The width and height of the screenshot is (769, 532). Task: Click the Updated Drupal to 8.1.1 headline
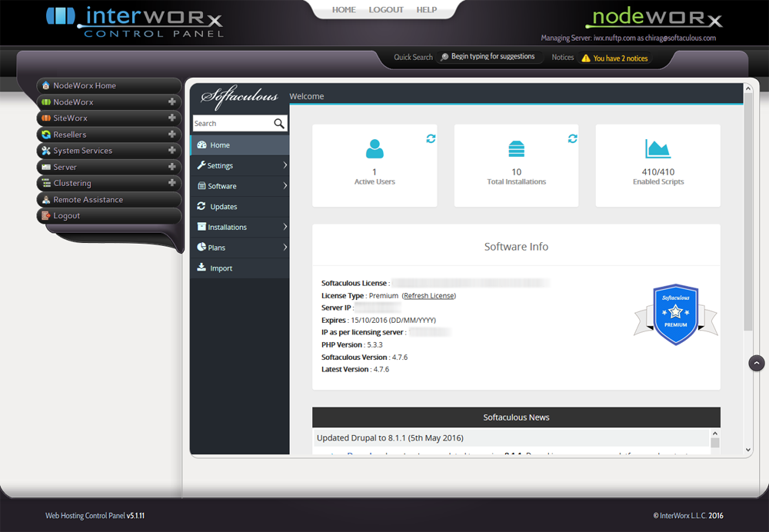click(x=390, y=438)
